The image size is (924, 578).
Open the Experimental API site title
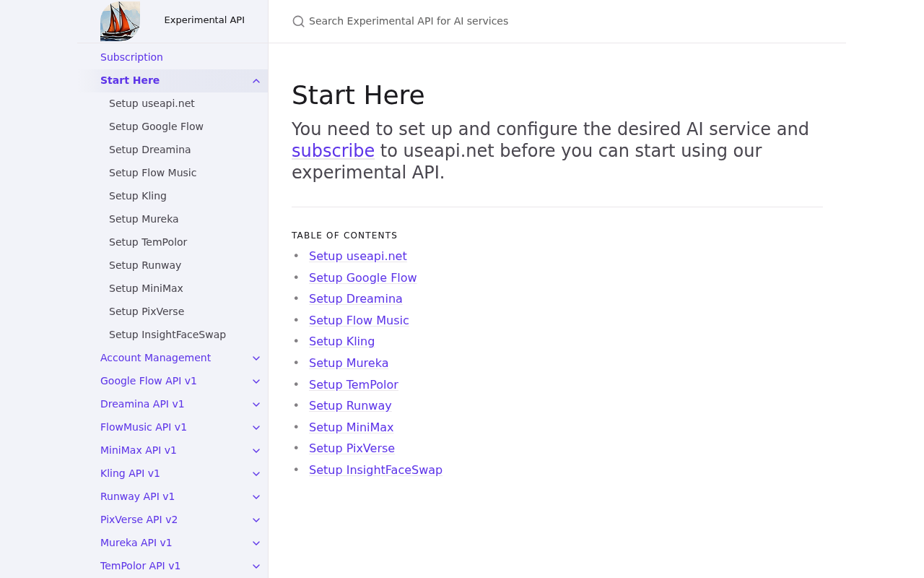(x=204, y=20)
